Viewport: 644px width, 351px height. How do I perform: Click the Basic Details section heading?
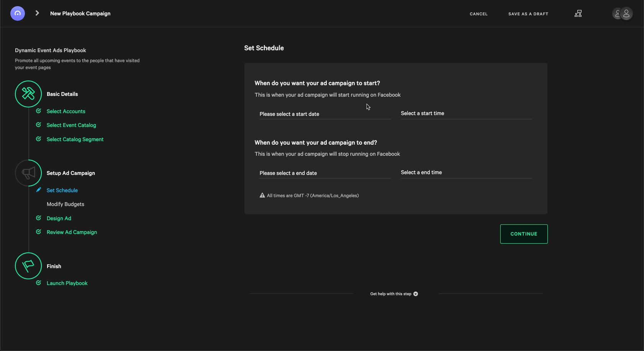coord(62,94)
